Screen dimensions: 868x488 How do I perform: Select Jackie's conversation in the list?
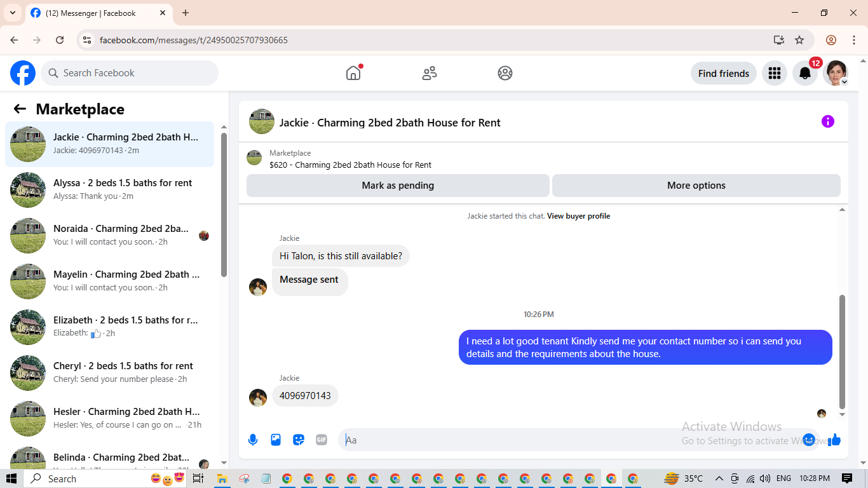[109, 144]
